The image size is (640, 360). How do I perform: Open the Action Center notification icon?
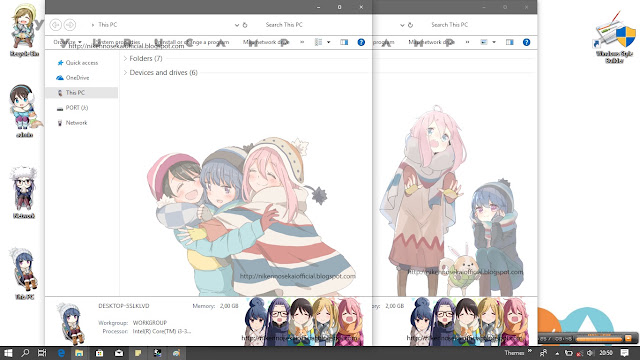point(624,353)
